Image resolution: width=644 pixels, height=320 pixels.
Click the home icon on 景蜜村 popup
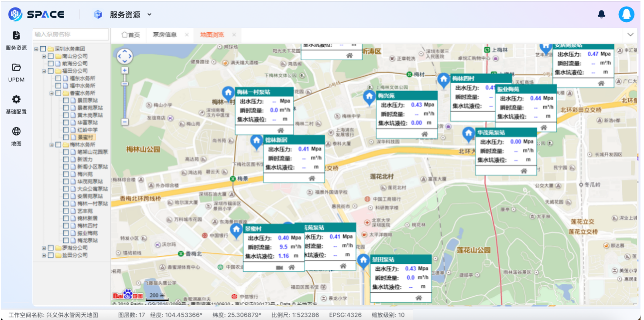[291, 268]
